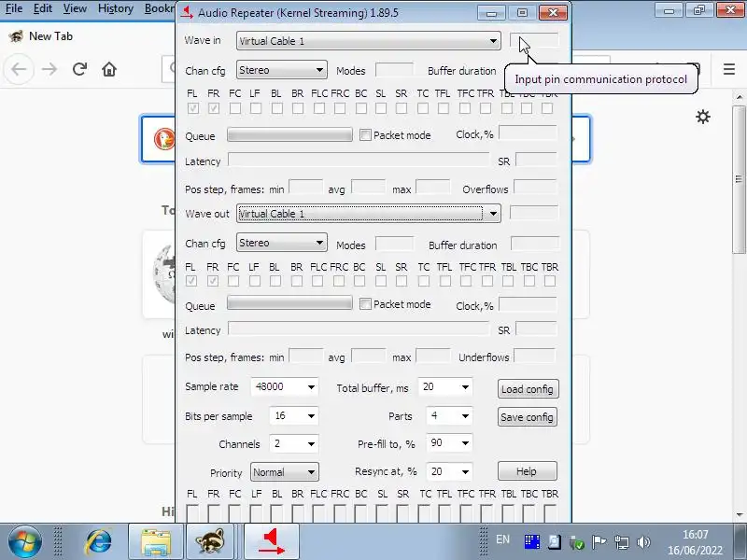Click the browser vertical scrollbar thumb
Screen dimensions: 747x560
click(739, 180)
